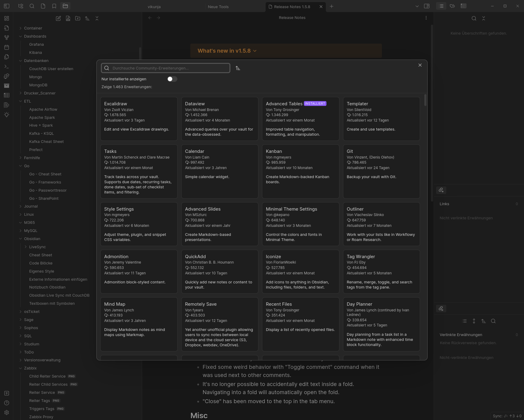Screen dimensions: 524x420
Task: Expand the What's new in v1.5.8 callout
Action: click(x=255, y=51)
